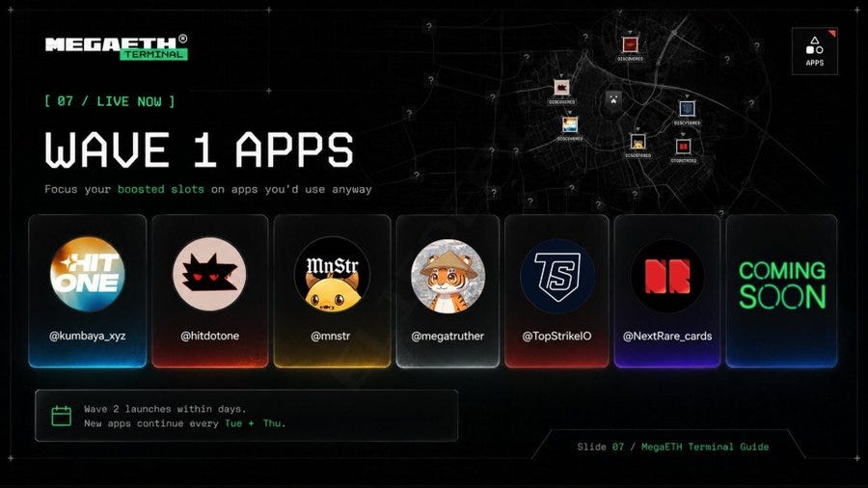Click the green "Tue" text
Viewport: 868px width, 488px height.
pos(233,423)
